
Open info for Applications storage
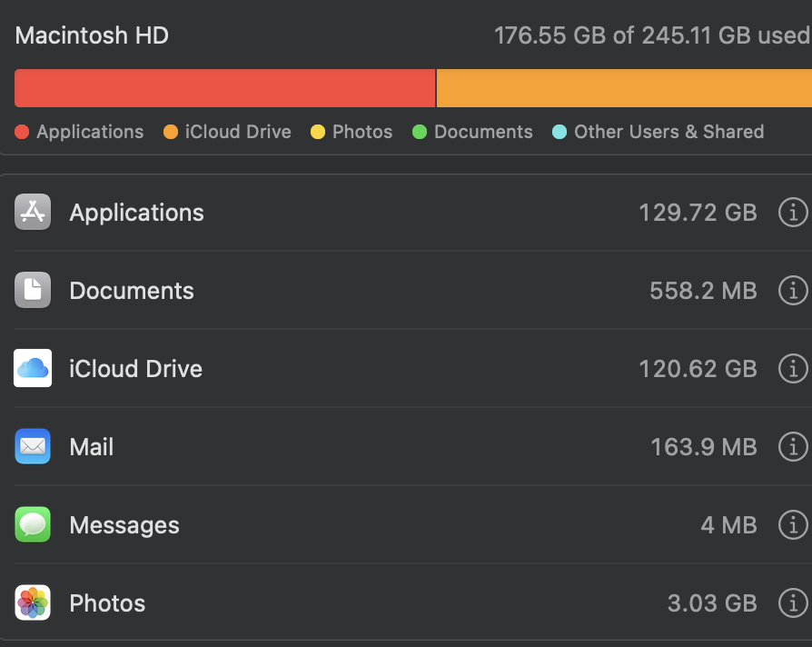click(x=793, y=213)
